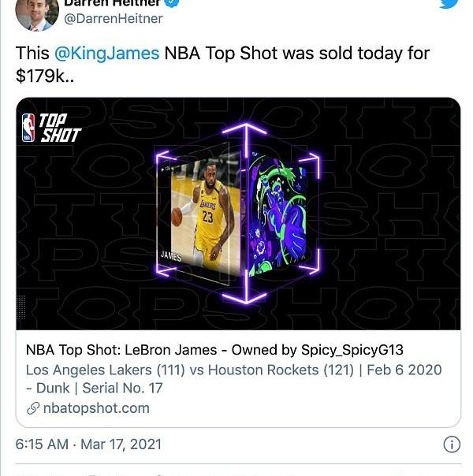Click the JAMES label on player card
Screen dimensions: 473x476
click(171, 256)
